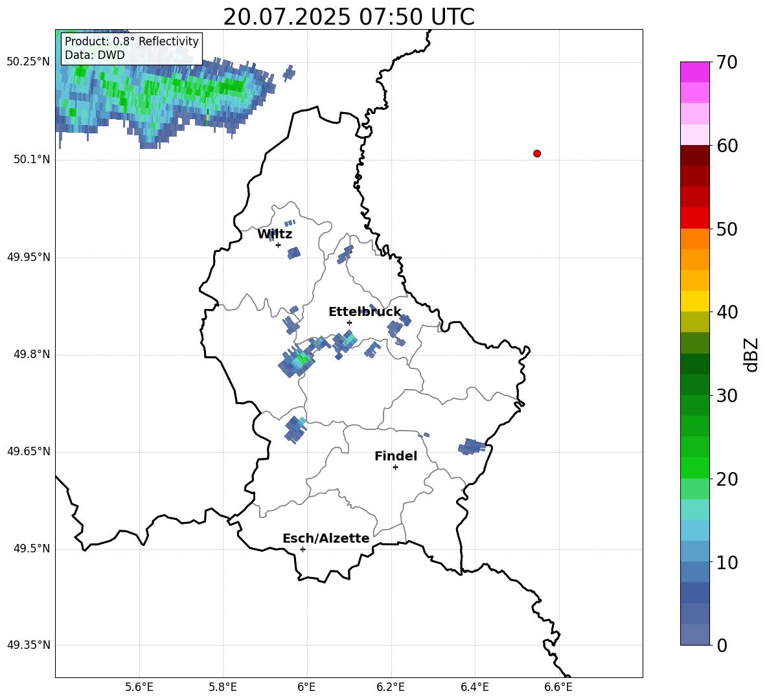This screenshot has width=767, height=700.
Task: Click the 5.6°E longitude label
Action: click(139, 687)
